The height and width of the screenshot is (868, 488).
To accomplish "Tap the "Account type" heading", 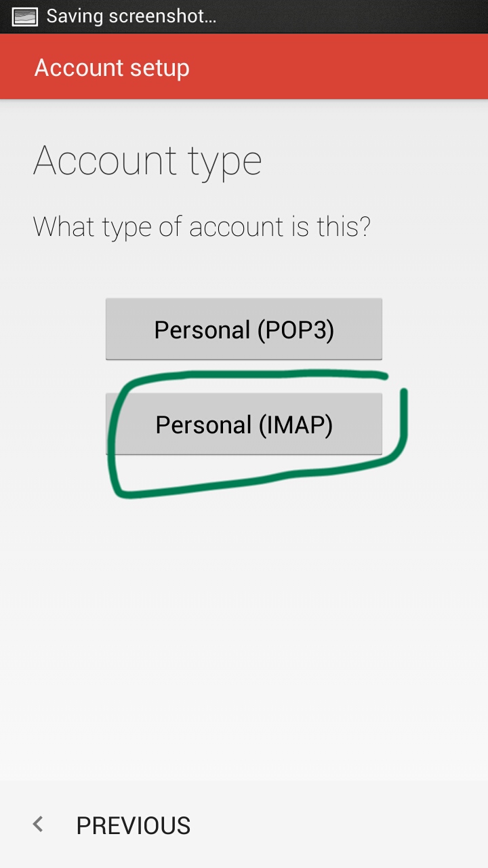I will [147, 161].
